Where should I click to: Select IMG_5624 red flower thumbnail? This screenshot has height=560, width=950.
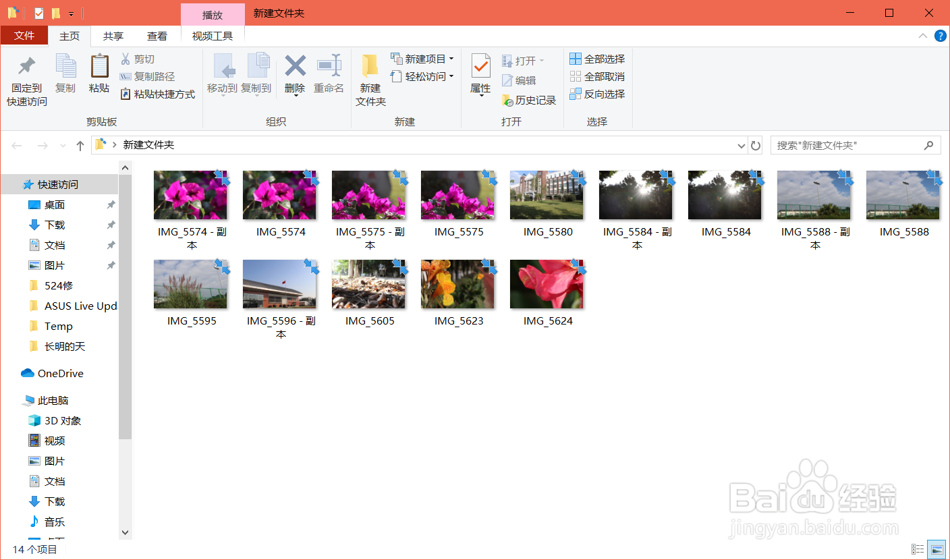point(547,284)
